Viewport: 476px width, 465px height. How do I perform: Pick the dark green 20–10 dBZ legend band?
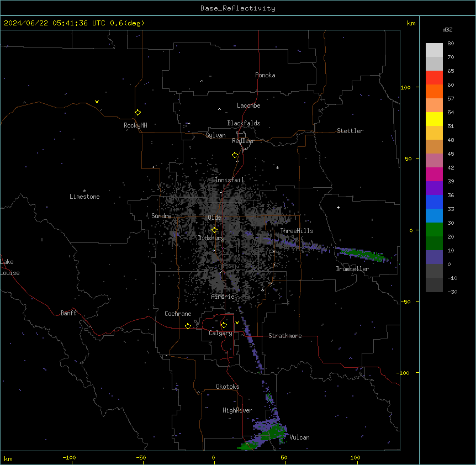[434, 243]
